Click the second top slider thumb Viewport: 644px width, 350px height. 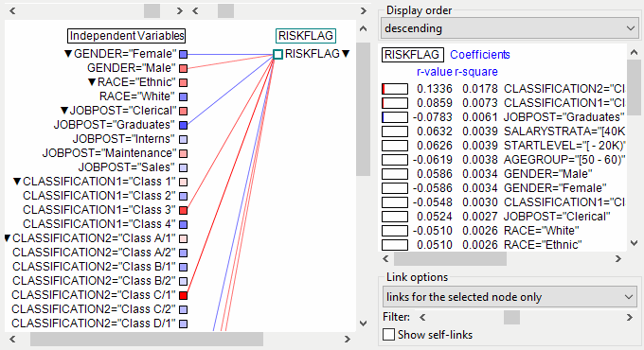click(226, 10)
